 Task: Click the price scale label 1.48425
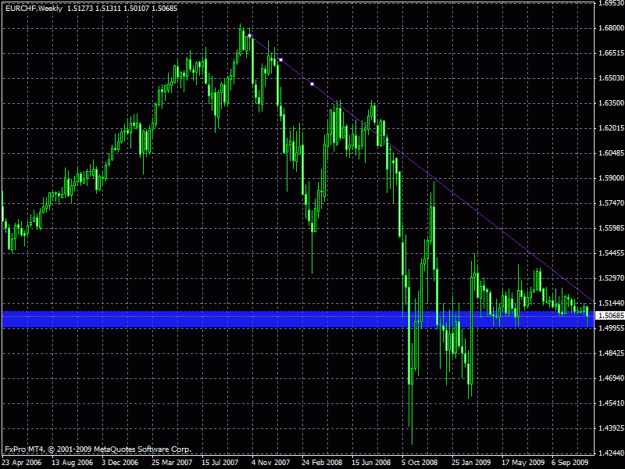tap(611, 353)
